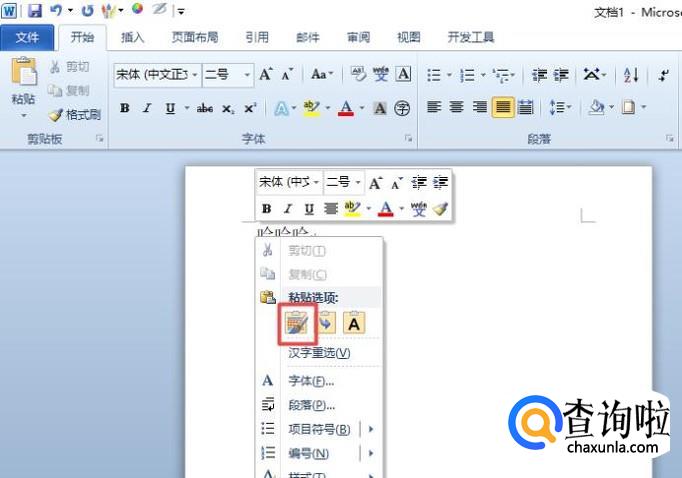Click Increase Indent in ribbon
Image resolution: width=682 pixels, height=478 pixels.
pos(561,75)
